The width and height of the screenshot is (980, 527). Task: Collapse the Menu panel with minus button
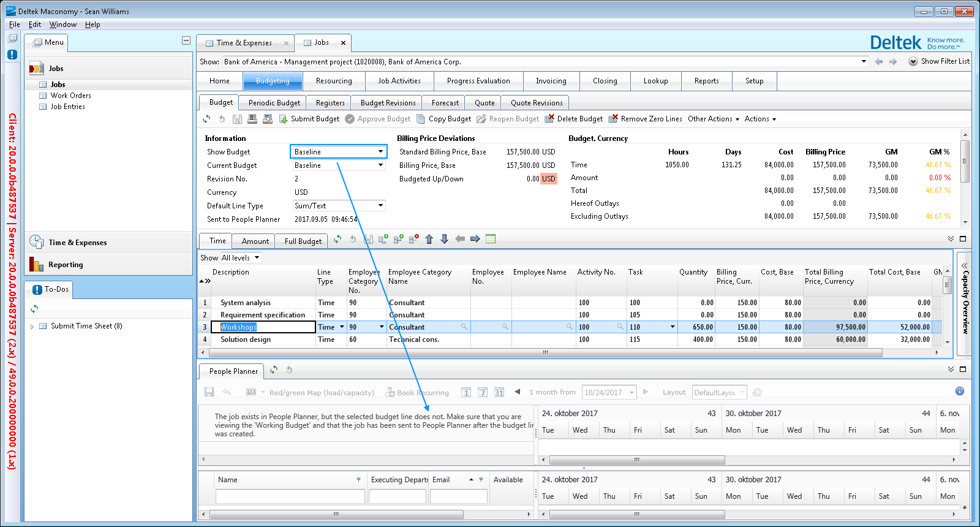click(186, 40)
